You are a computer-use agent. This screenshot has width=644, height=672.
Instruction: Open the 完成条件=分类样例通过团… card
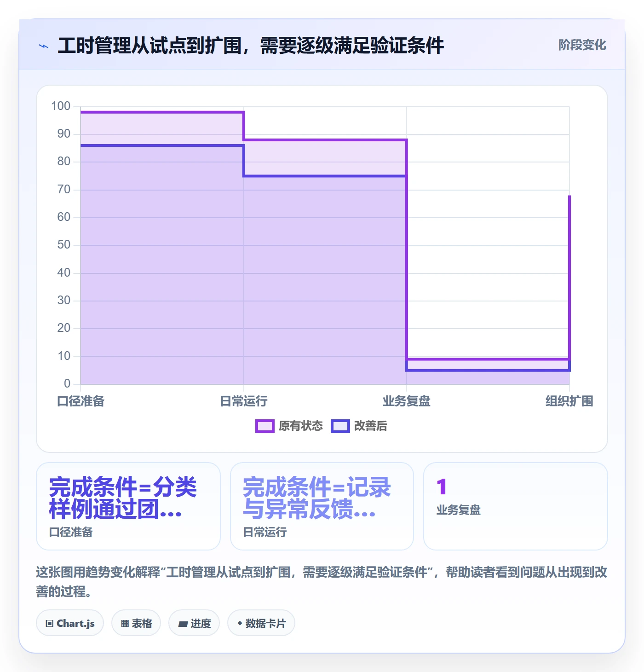pos(128,506)
